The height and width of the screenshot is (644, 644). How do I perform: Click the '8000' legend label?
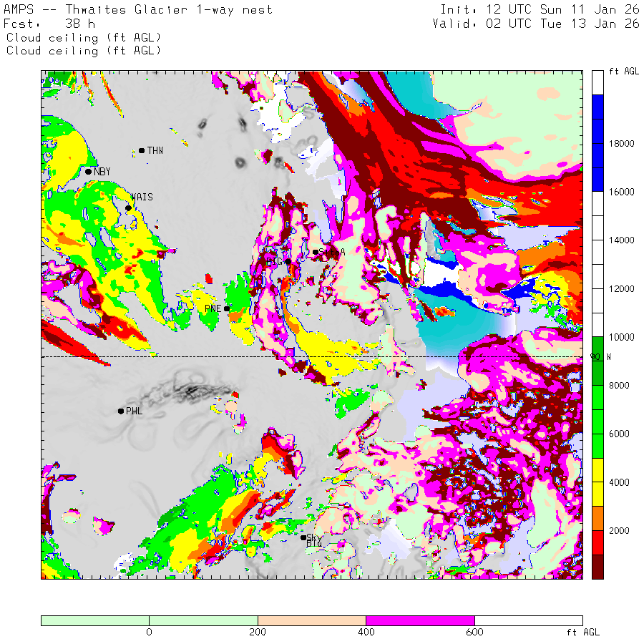click(x=619, y=386)
